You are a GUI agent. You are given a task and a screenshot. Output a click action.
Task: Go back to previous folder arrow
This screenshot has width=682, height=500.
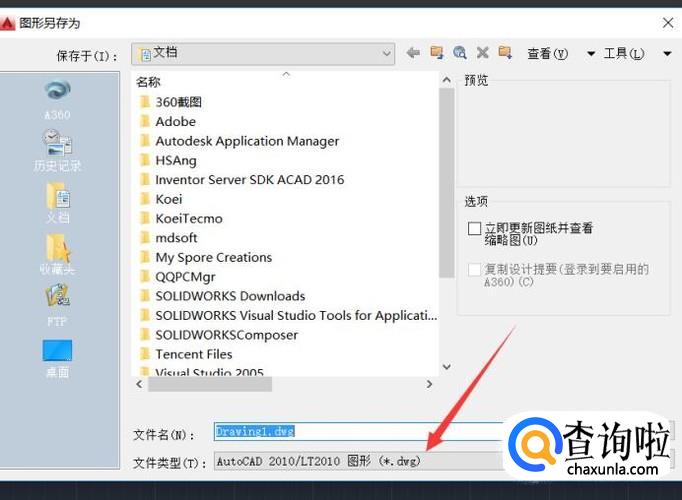[x=413, y=53]
